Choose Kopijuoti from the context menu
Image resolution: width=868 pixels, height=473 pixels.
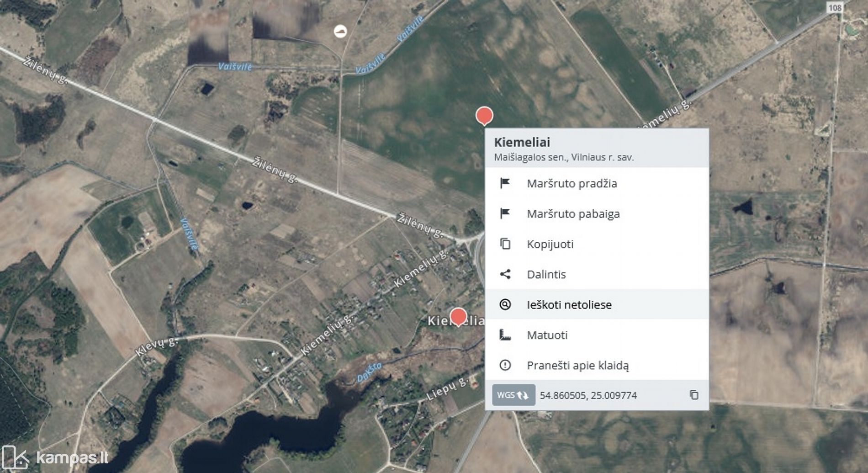pos(597,244)
